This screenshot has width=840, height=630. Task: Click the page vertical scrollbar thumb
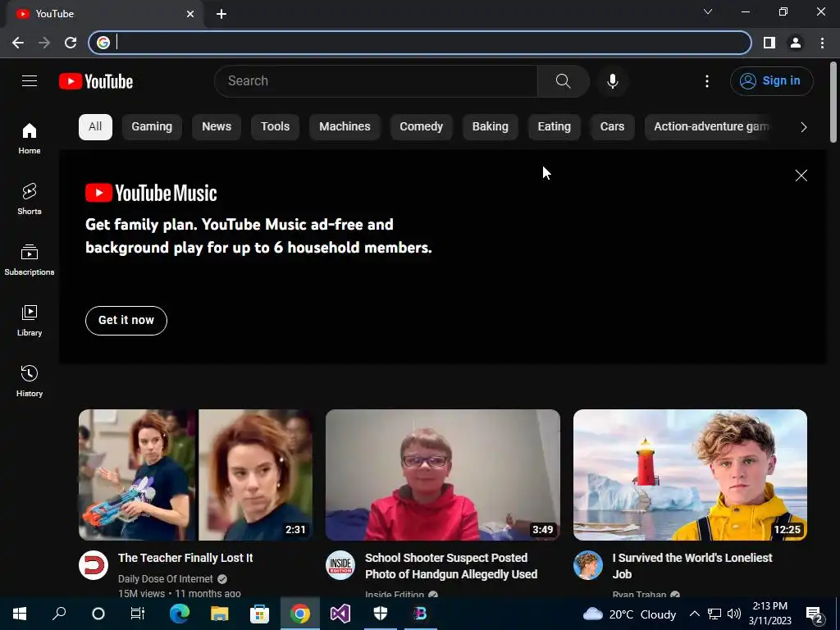[x=833, y=102]
